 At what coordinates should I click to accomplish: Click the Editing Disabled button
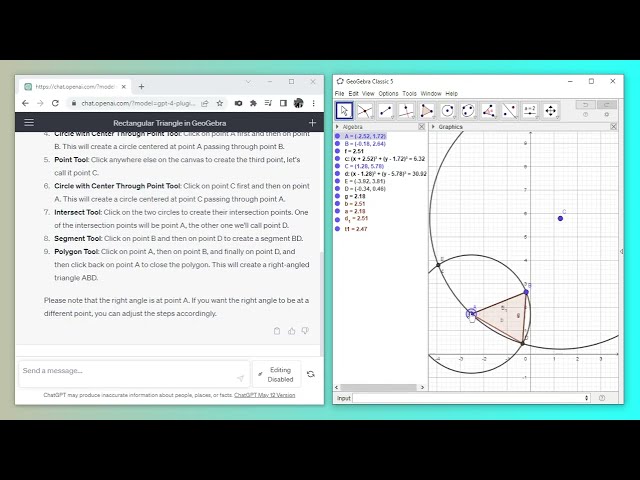(x=276, y=374)
